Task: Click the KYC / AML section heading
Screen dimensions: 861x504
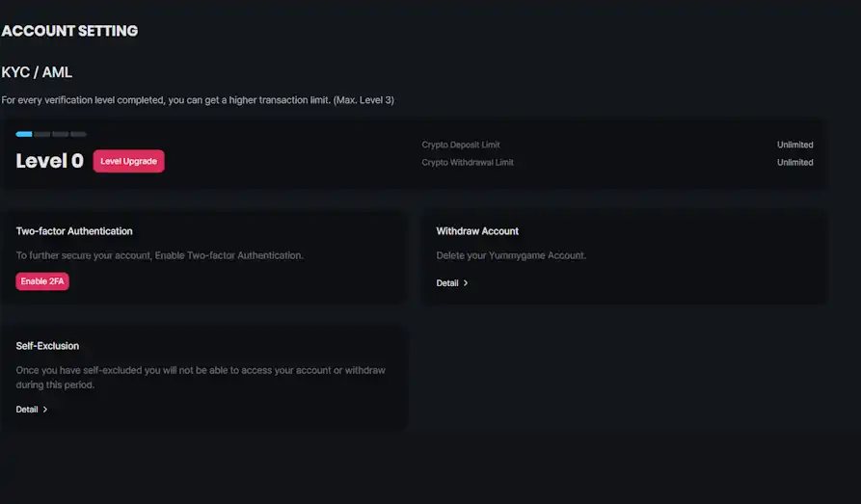Action: (37, 72)
